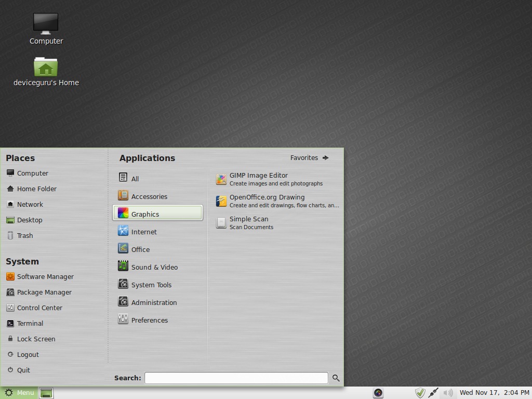Click the OpenOffice Drawing icon
Viewport: 532px width, 399px height.
[221, 201]
